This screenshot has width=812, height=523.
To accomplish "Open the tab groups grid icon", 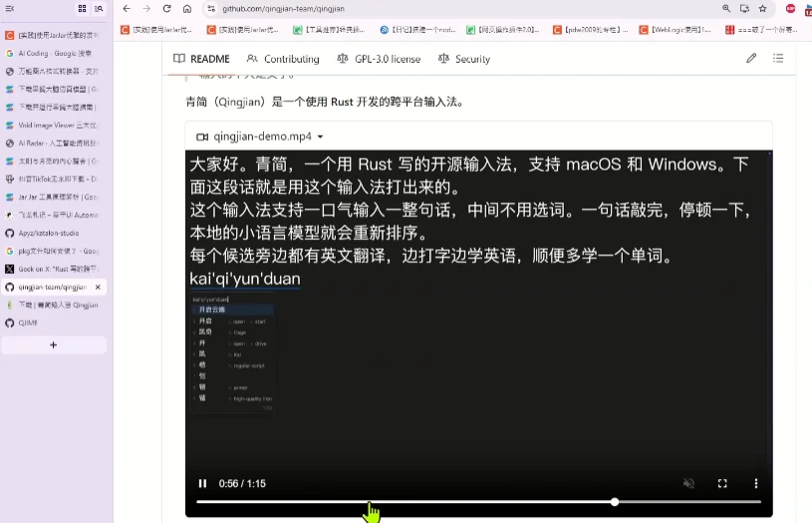I will [x=82, y=8].
